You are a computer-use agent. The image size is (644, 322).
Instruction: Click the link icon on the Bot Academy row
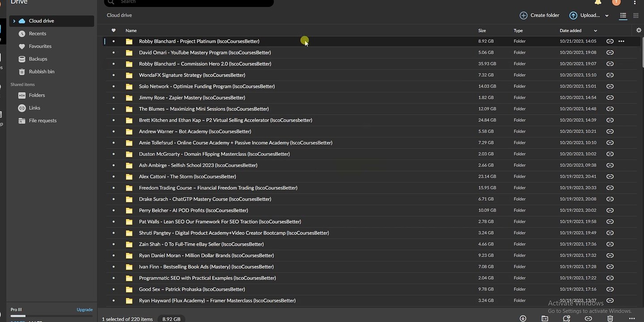point(610,131)
